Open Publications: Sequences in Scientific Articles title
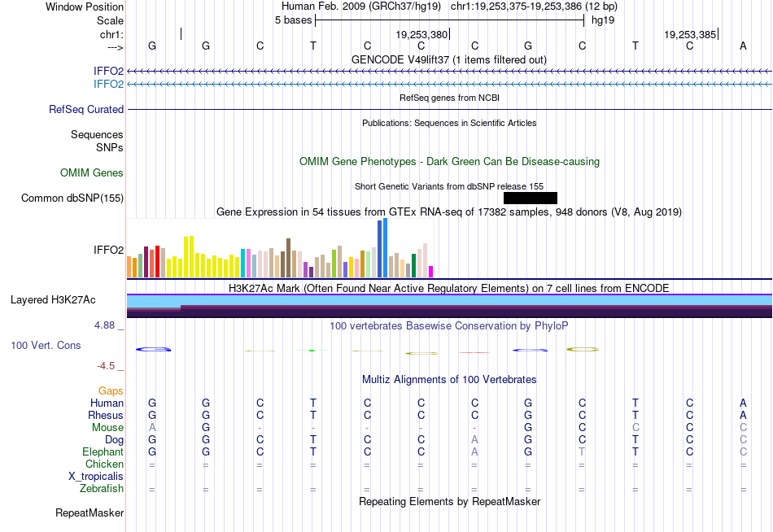This screenshot has height=532, width=773. (x=449, y=123)
